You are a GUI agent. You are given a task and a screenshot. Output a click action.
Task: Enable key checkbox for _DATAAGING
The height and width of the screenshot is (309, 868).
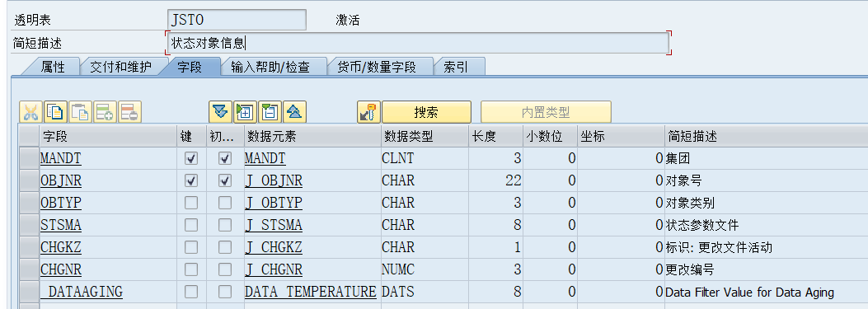click(191, 291)
